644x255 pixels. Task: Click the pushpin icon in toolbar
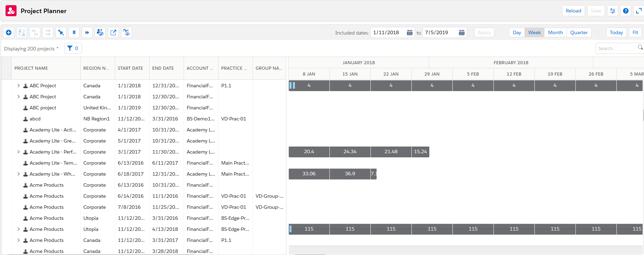tap(61, 32)
